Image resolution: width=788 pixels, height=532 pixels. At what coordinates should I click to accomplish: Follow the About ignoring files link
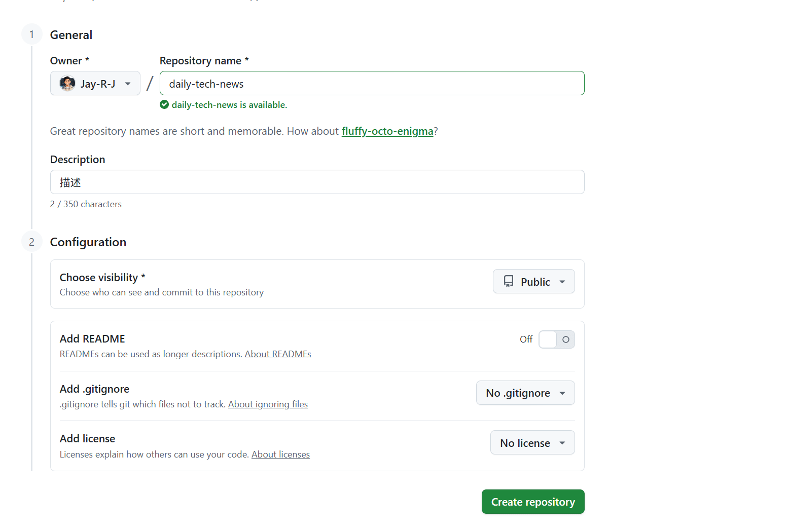[x=268, y=404]
